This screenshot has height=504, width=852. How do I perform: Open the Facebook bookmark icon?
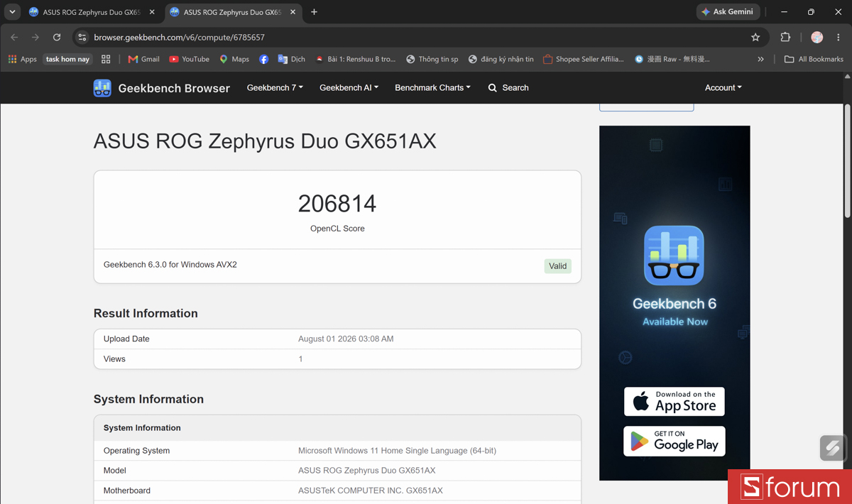[263, 59]
